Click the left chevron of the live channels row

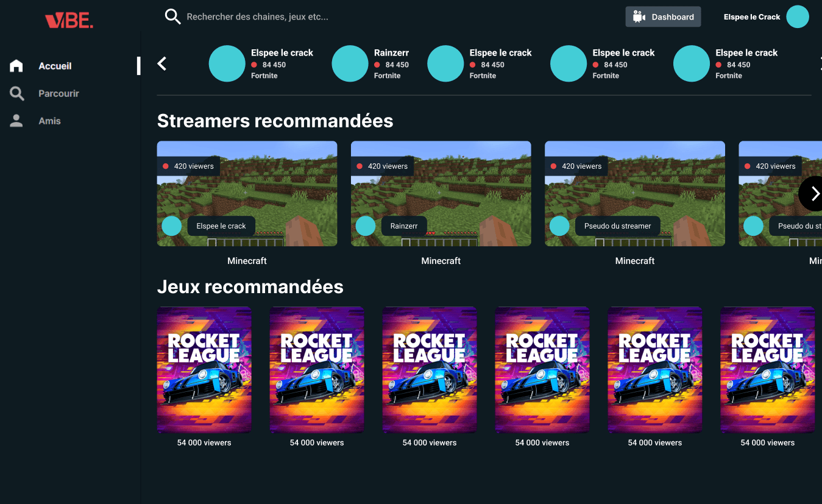tap(162, 63)
